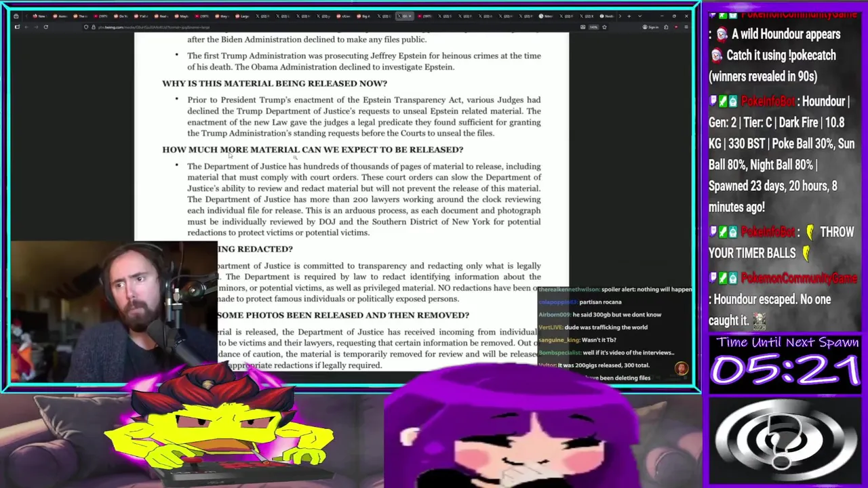Switch to the 'New' tab
The width and height of the screenshot is (868, 488).
point(39,16)
